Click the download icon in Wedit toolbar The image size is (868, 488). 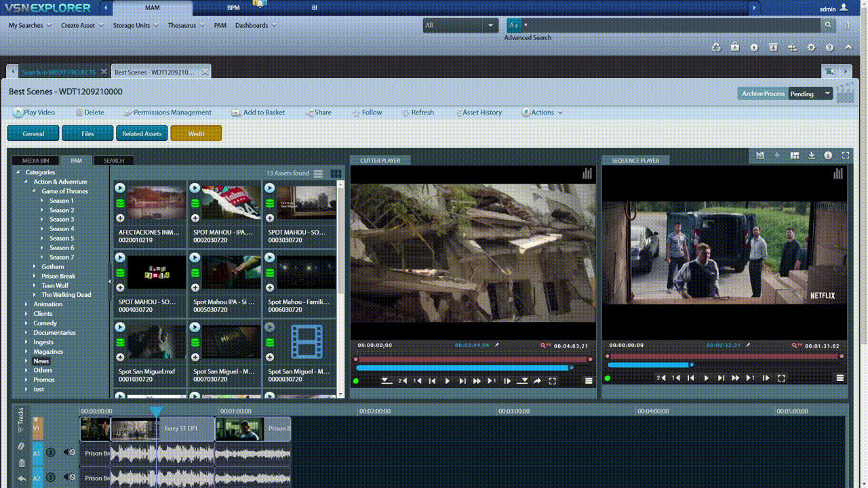coord(811,155)
